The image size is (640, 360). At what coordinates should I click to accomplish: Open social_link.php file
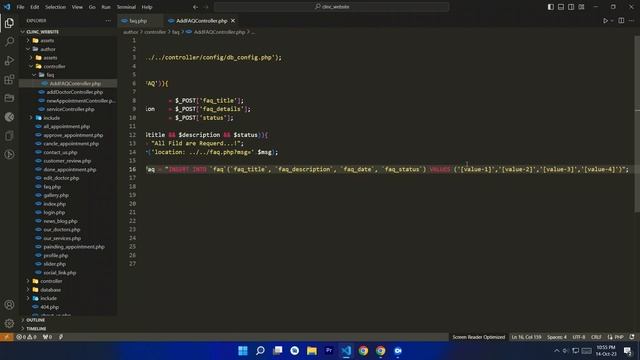click(x=60, y=273)
